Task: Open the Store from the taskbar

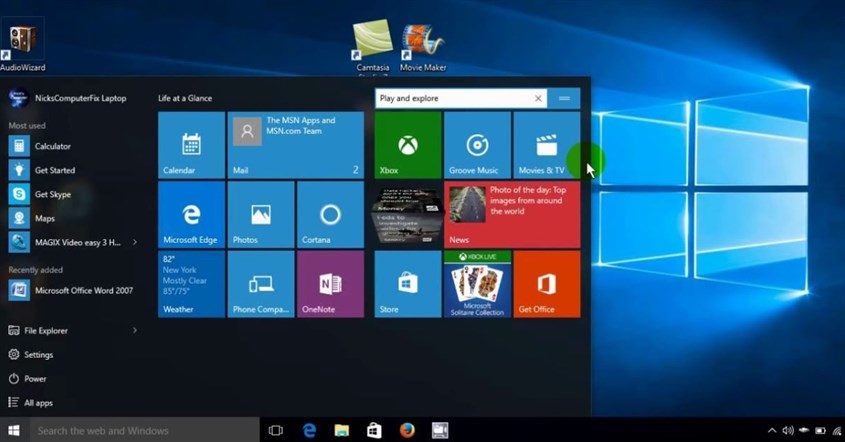Action: pos(374,430)
